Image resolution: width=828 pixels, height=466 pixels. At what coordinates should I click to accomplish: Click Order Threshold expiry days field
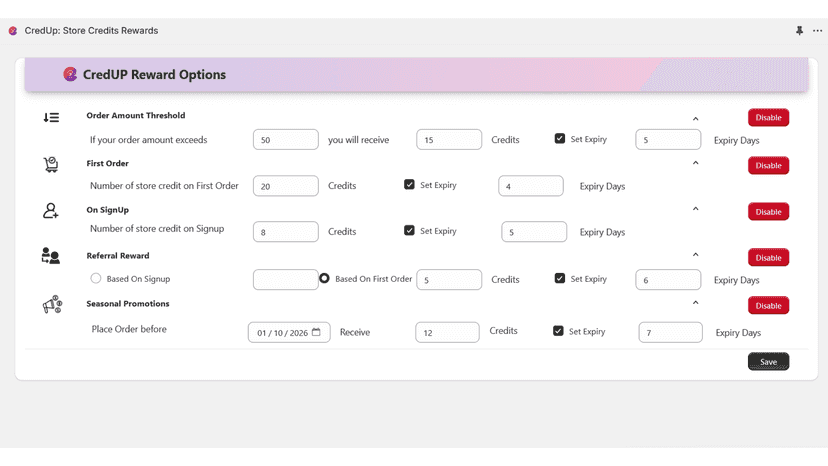point(668,140)
